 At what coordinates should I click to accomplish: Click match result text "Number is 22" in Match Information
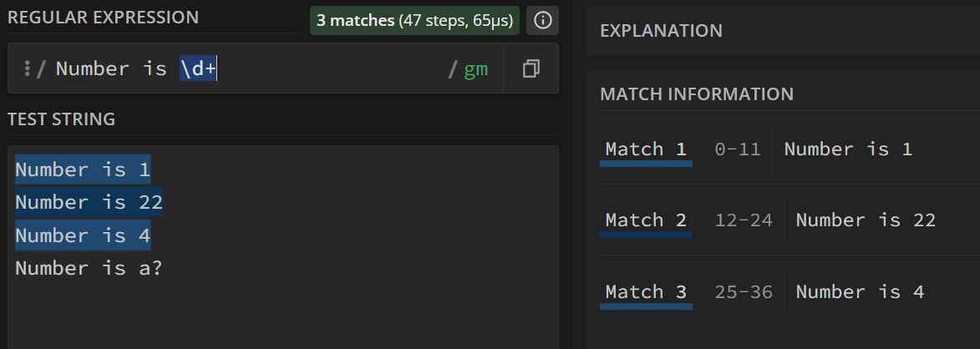point(866,220)
